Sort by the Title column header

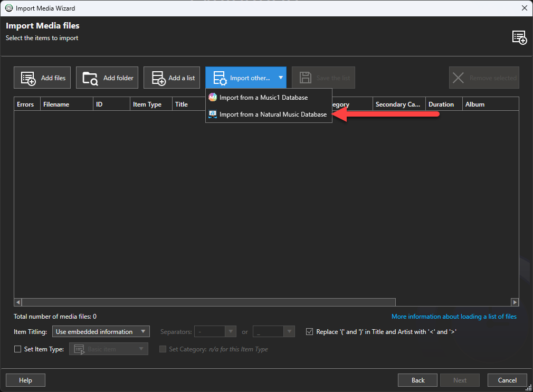189,104
